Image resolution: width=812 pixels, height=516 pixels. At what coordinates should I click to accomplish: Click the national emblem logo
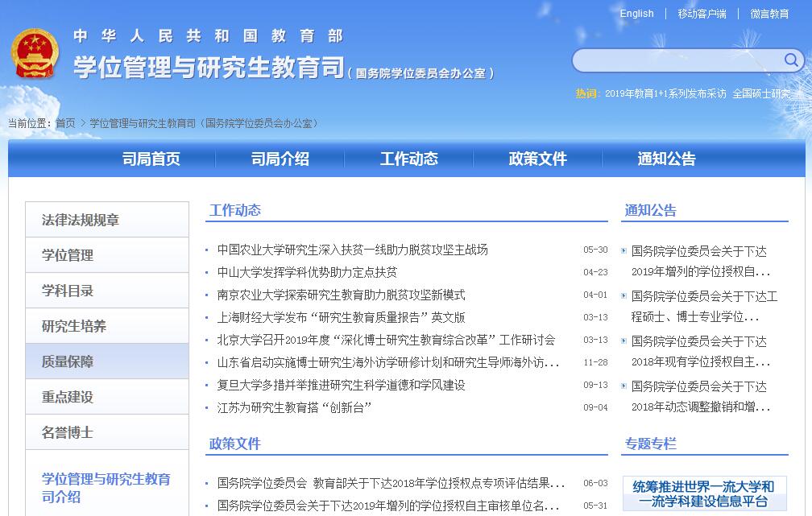(35, 55)
